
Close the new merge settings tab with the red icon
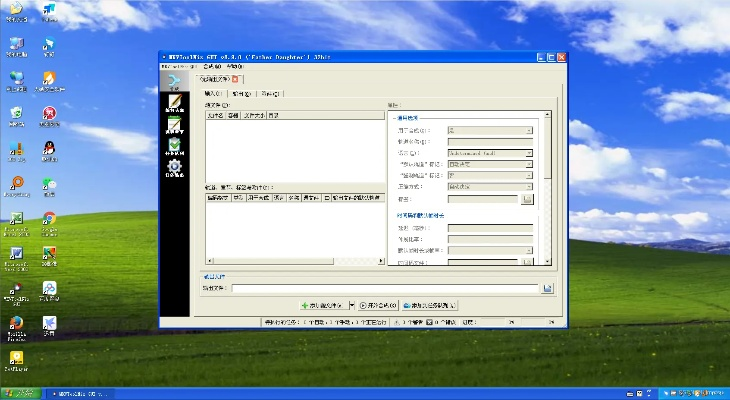click(236, 78)
